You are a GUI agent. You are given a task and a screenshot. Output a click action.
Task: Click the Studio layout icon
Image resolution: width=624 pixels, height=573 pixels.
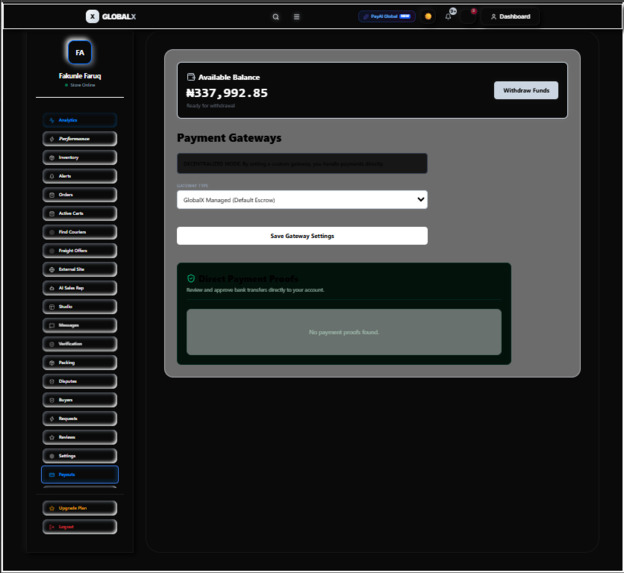coord(52,307)
